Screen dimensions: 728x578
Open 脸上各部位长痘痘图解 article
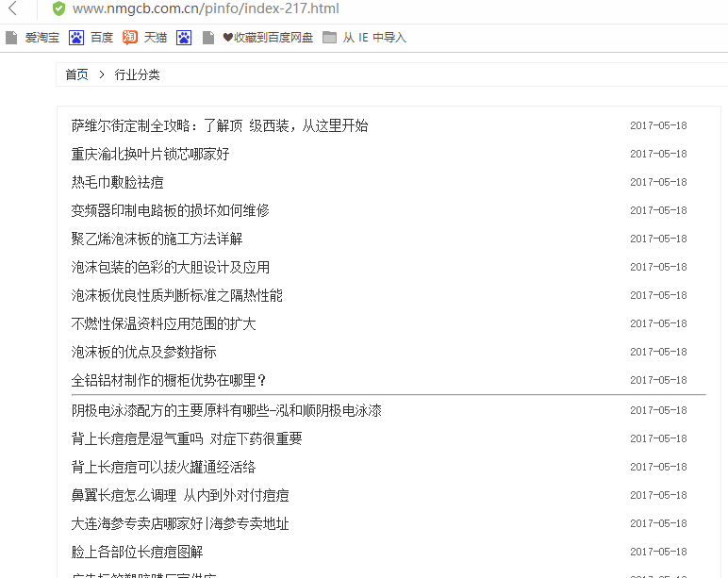pyautogui.click(x=137, y=552)
